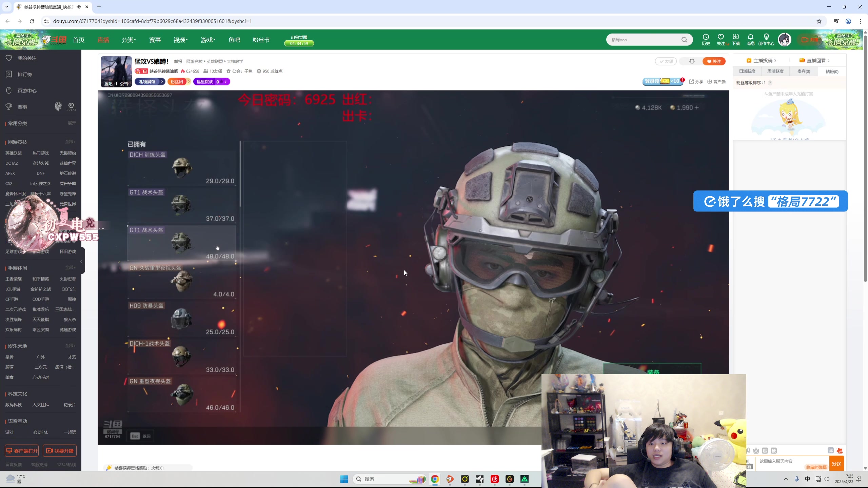Viewport: 868px width, 488px height.
Task: Go to 直播 in the nav bar
Action: click(x=103, y=40)
